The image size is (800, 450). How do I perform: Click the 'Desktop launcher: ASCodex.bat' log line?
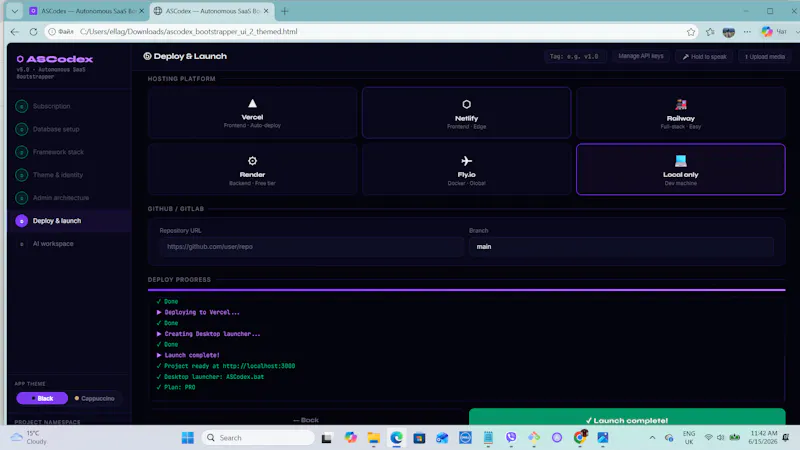click(x=210, y=377)
